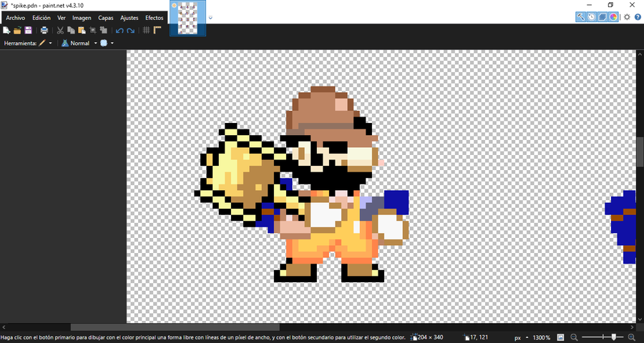Viewport: 644px width, 343px height.
Task: Open the antialiasing mode dropdown arrow
Action: pyautogui.click(x=112, y=43)
